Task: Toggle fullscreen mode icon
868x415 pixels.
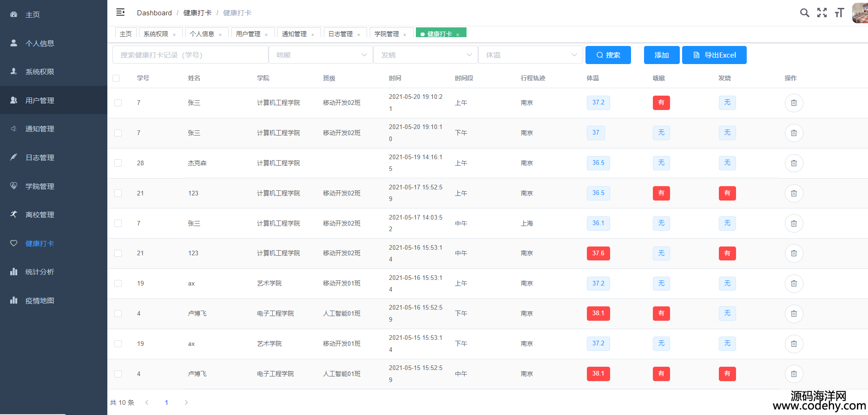Action: pos(822,13)
